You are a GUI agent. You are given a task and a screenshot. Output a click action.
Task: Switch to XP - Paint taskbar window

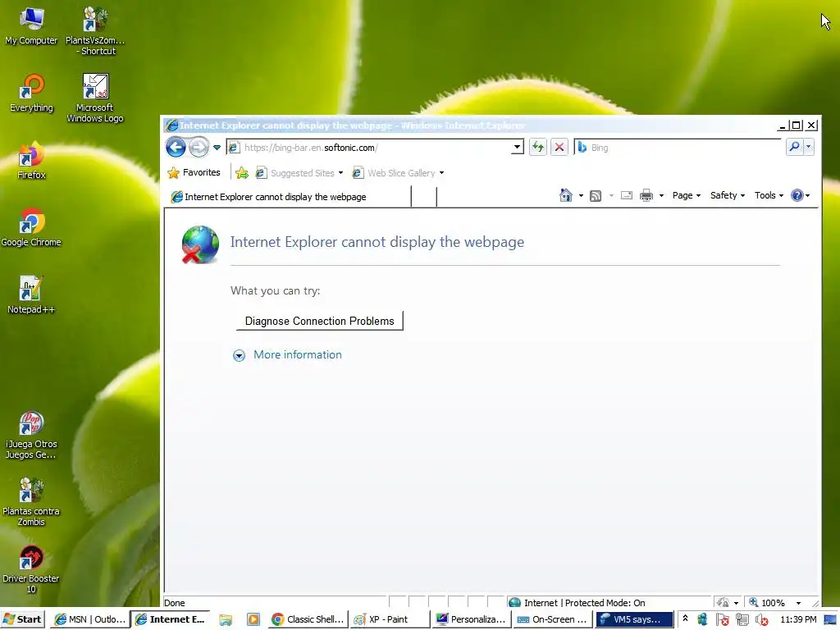point(390,619)
